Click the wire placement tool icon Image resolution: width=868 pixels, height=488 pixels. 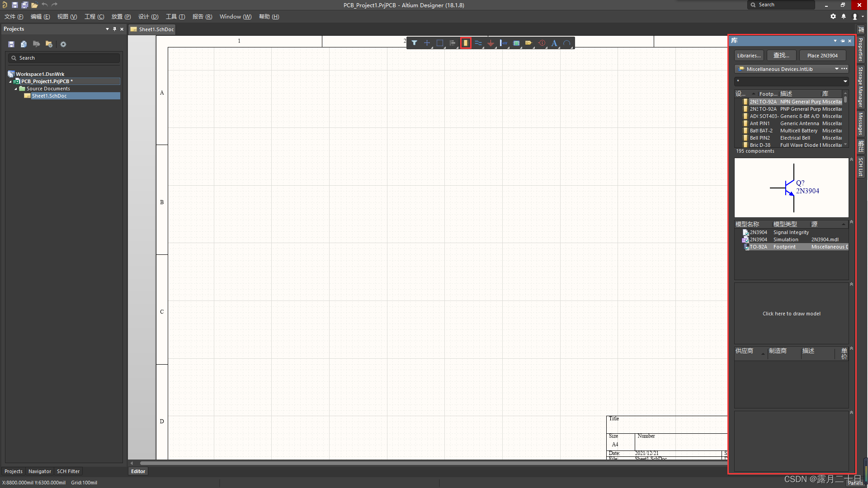(479, 43)
